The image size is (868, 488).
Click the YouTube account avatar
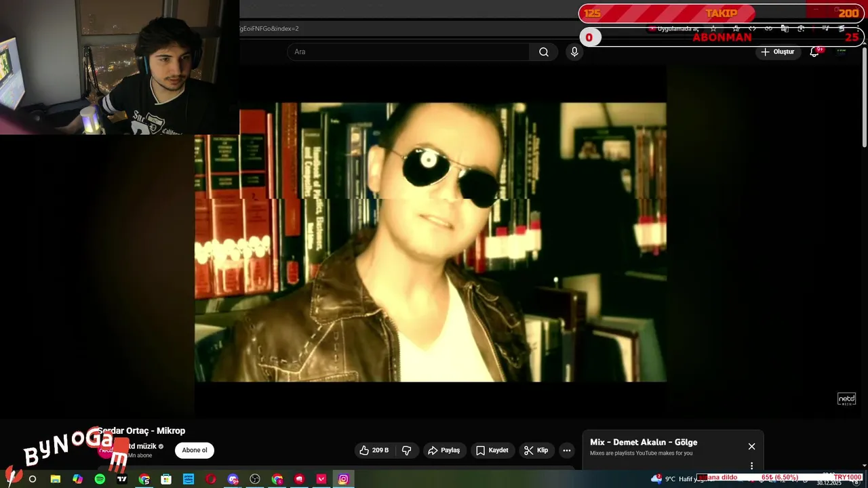[841, 52]
